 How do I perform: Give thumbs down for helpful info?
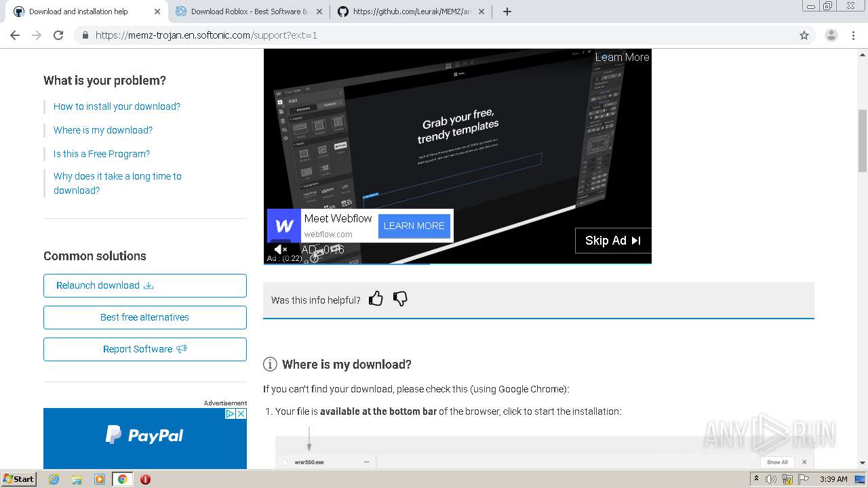[400, 299]
